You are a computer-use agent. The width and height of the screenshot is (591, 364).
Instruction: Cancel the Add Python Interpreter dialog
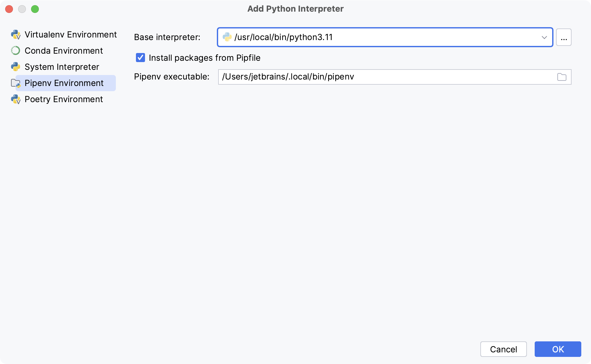point(503,349)
